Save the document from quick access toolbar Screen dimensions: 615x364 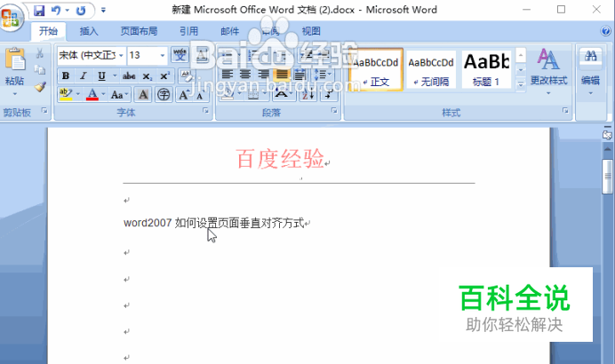tap(39, 11)
